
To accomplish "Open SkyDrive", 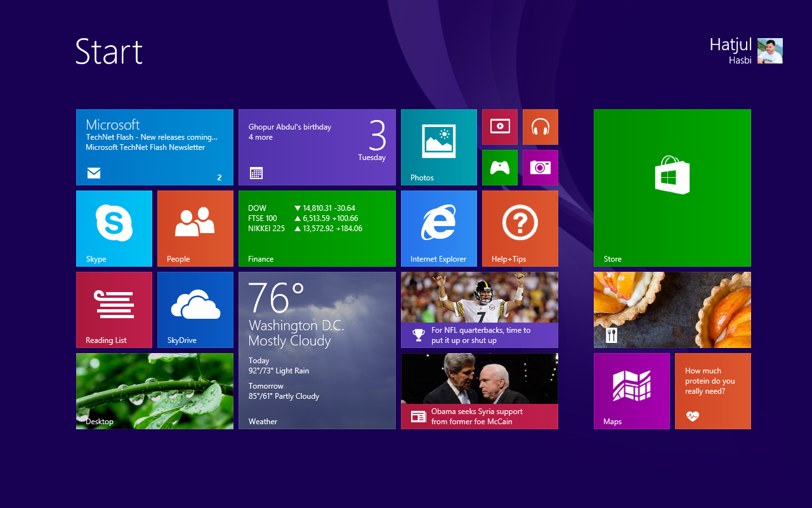I will 195,310.
